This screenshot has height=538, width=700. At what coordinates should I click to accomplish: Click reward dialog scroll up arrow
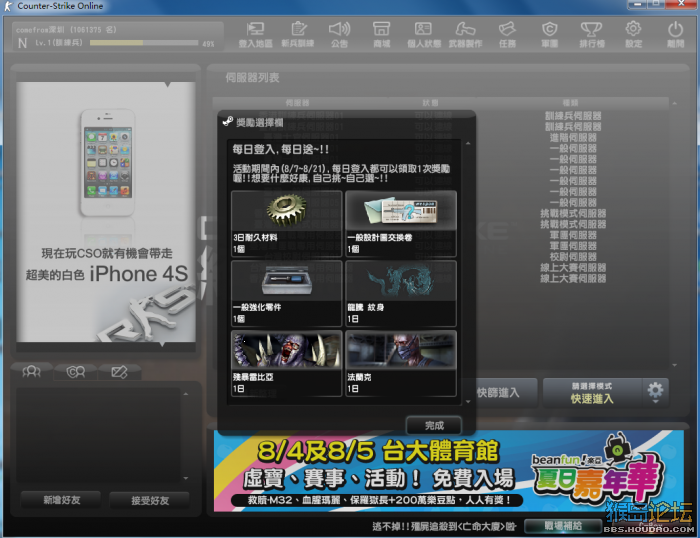pos(468,144)
